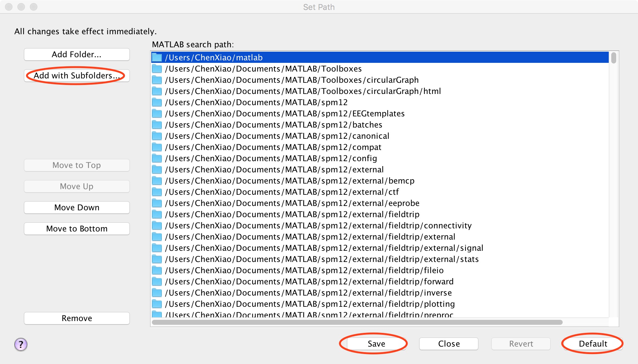Image resolution: width=638 pixels, height=364 pixels.
Task: Click the vertical scrollbar thumb of path list
Action: click(x=613, y=58)
